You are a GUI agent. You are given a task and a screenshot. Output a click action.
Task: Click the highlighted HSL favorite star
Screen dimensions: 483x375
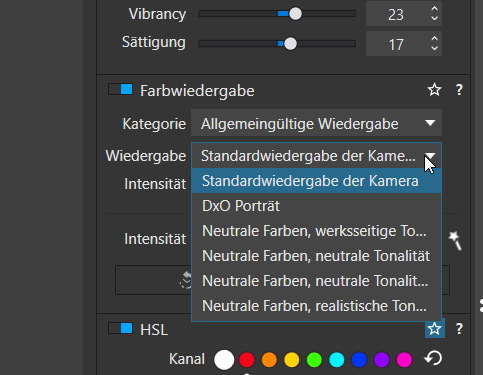[x=435, y=329]
